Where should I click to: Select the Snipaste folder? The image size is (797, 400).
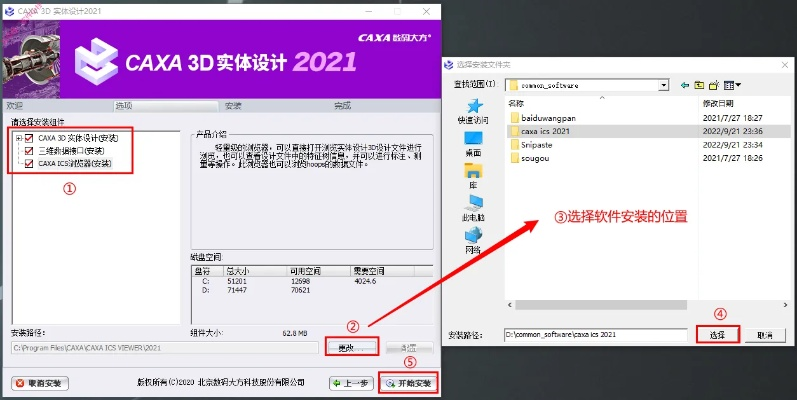click(x=531, y=145)
